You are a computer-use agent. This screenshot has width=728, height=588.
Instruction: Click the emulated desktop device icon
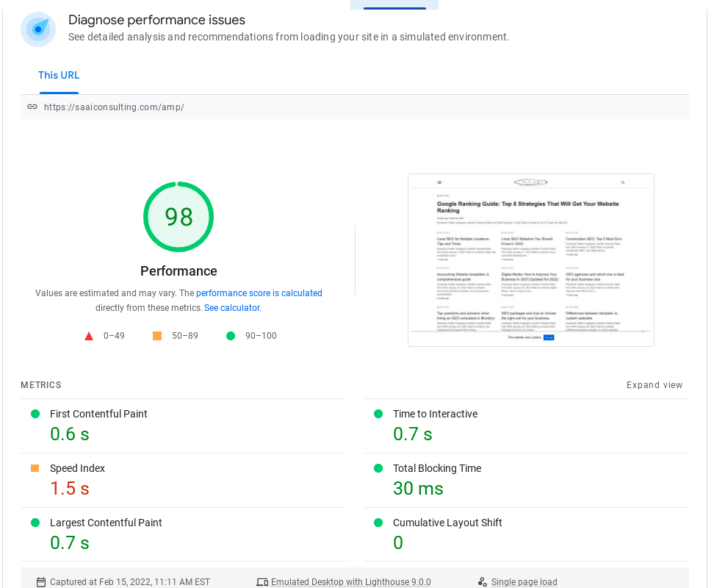(262, 582)
